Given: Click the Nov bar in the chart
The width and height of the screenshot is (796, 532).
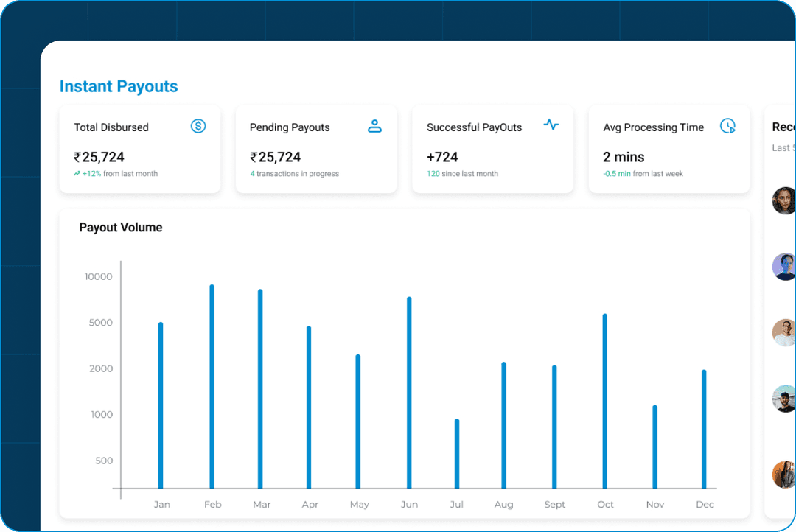Looking at the screenshot, I should 655,447.
